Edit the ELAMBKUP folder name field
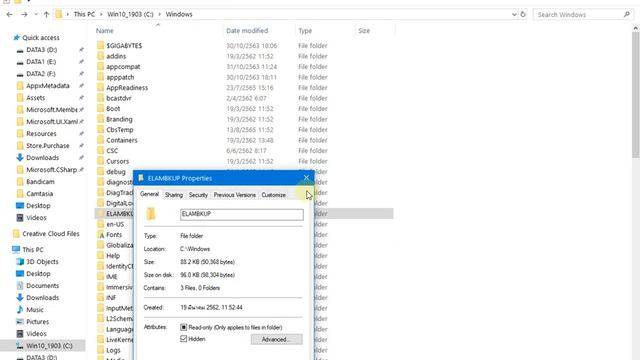The image size is (640, 360). coord(242,214)
